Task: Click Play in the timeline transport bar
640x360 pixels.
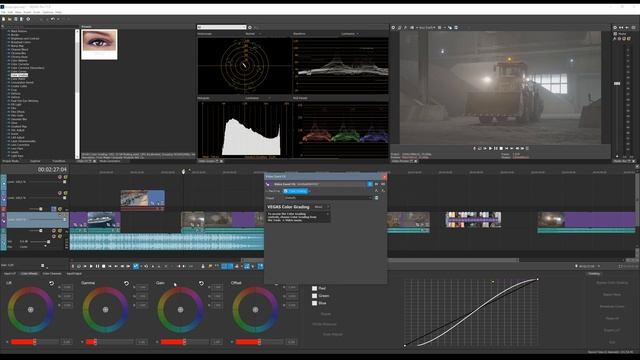Action: (91, 266)
